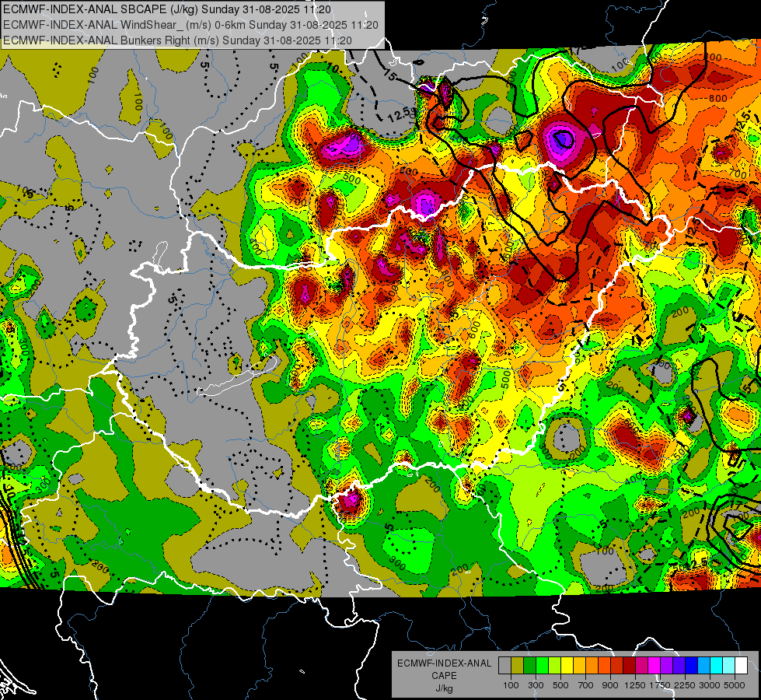Click the legend value 3000
The height and width of the screenshot is (700, 761).
(x=710, y=685)
